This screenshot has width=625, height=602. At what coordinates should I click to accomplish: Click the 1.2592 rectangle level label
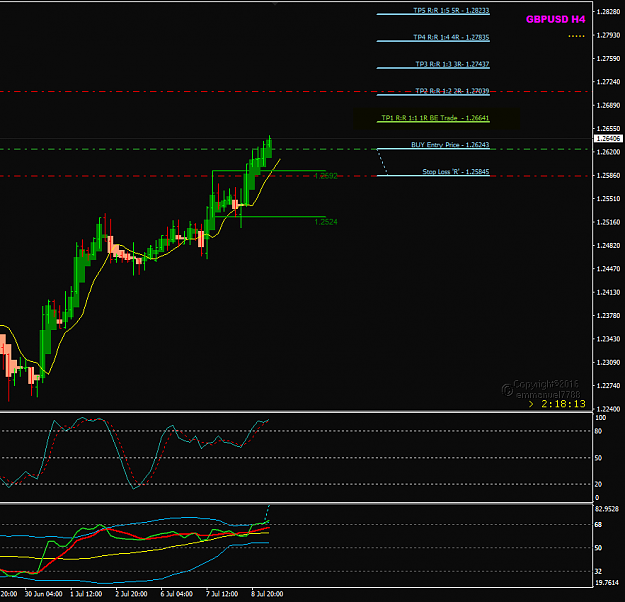(x=326, y=176)
